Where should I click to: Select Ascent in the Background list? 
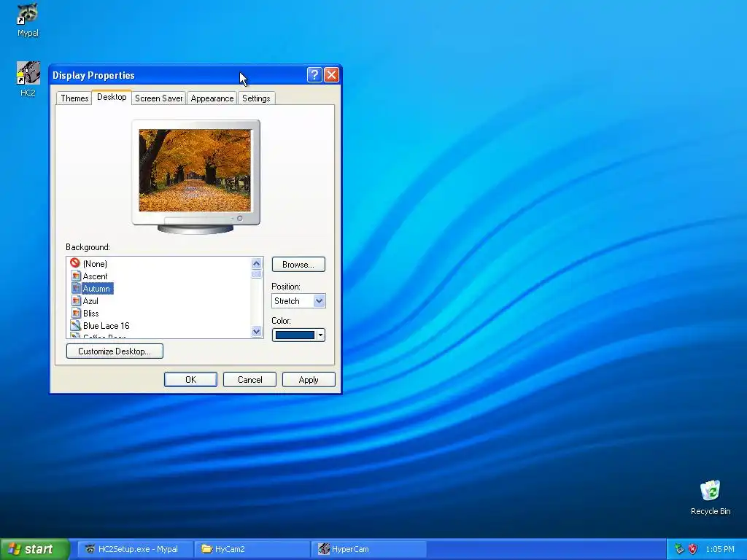pyautogui.click(x=95, y=276)
